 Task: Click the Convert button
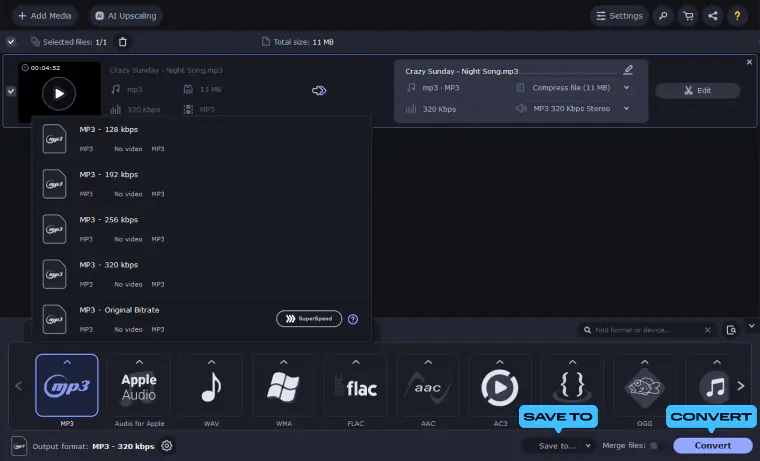tap(712, 445)
